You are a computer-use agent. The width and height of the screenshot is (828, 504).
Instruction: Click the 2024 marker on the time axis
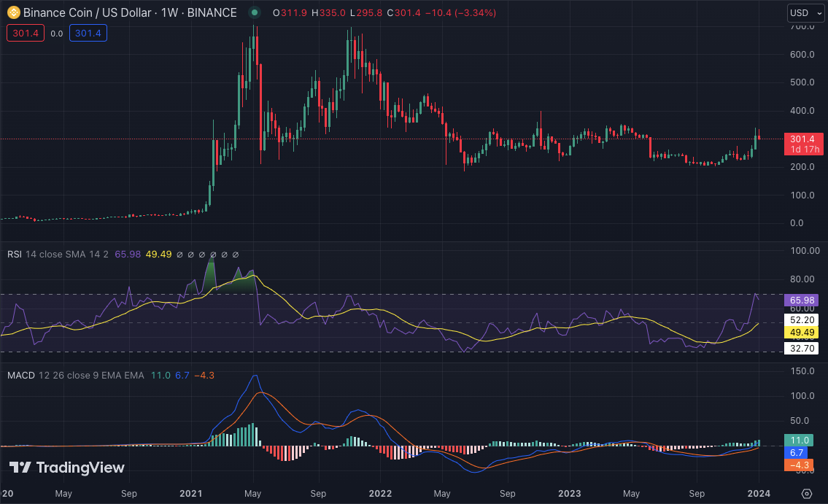coord(759,493)
